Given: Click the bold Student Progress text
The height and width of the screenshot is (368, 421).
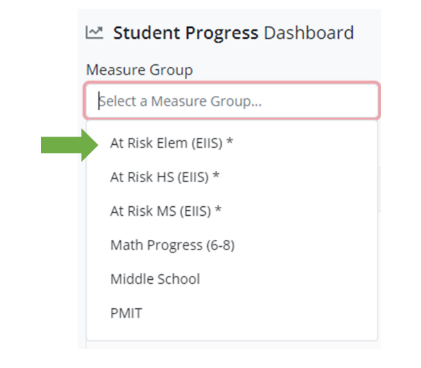Looking at the screenshot, I should coord(186,33).
